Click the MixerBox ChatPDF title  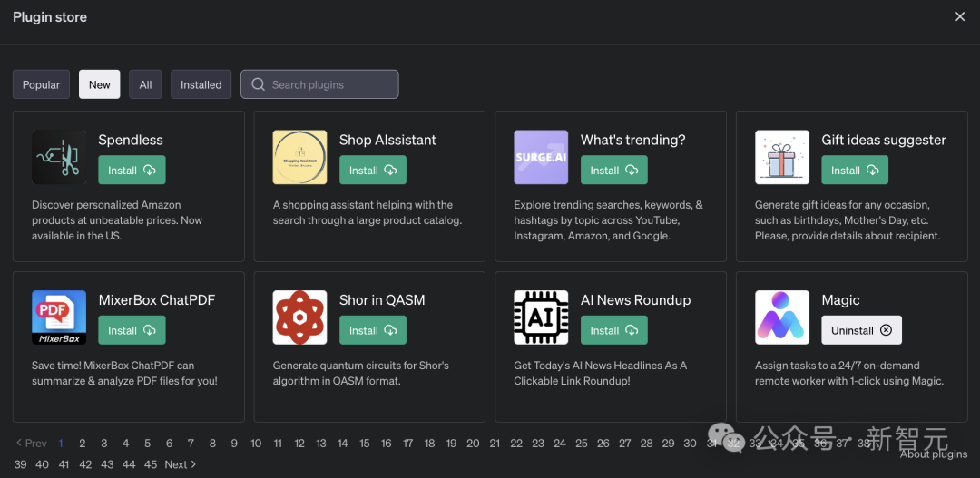157,300
